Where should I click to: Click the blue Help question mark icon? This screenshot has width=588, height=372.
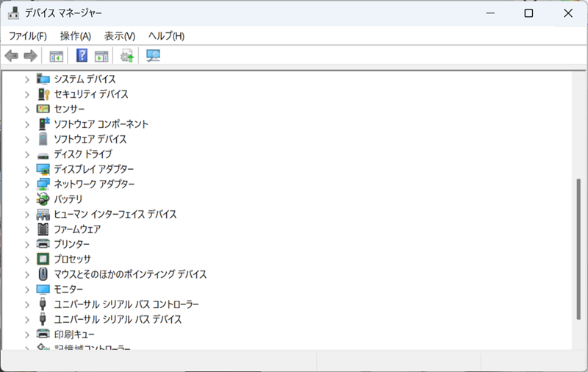[x=82, y=56]
